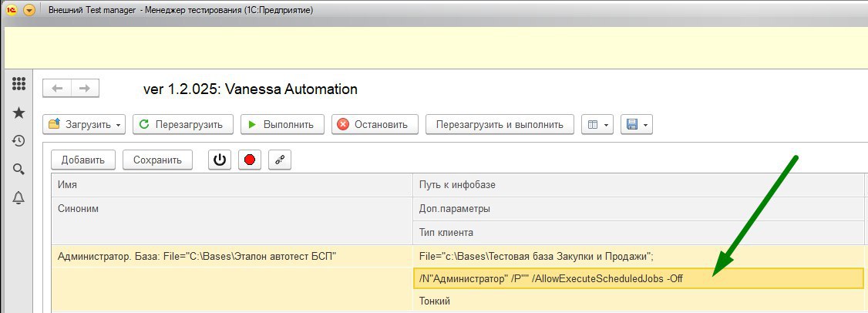Open the save diskette dropdown

click(637, 125)
